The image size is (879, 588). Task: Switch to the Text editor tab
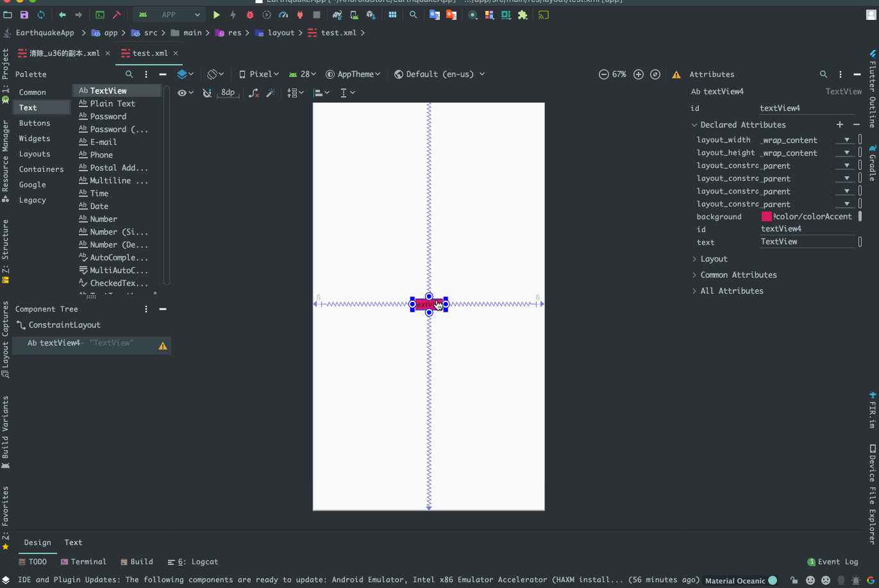tap(74, 542)
